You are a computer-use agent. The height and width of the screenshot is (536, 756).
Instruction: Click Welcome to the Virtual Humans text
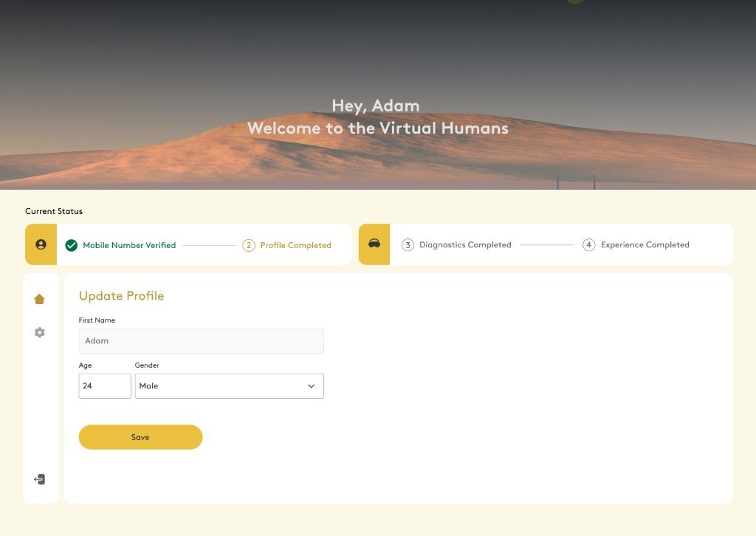(377, 128)
